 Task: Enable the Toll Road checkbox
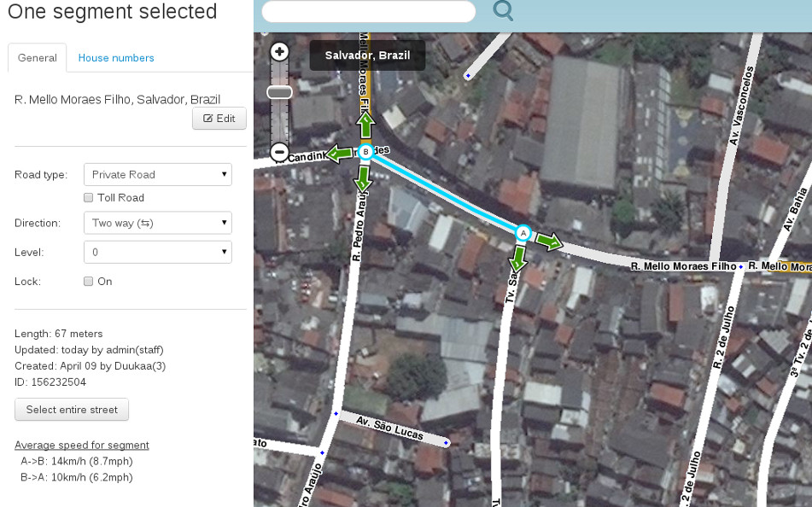[x=88, y=197]
